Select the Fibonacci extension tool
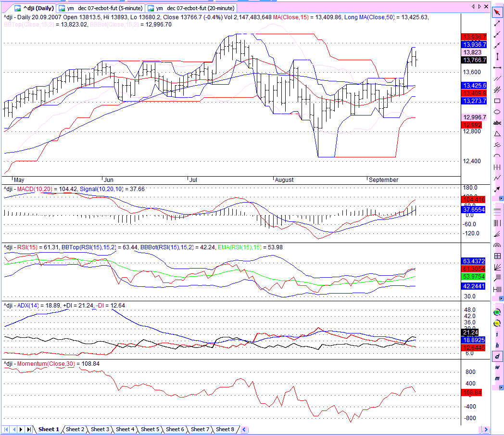The image size is (504, 436). [497, 278]
